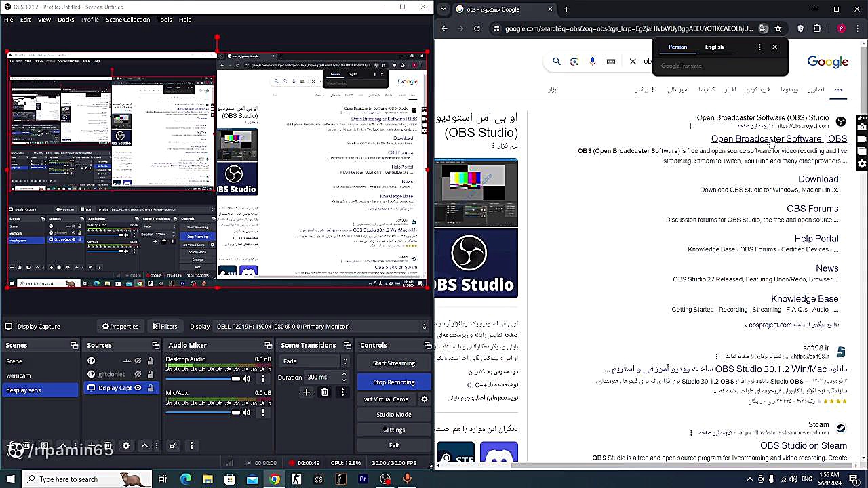Show the giftdoniet source
Image resolution: width=868 pixels, height=488 pixels.
pos(138,374)
